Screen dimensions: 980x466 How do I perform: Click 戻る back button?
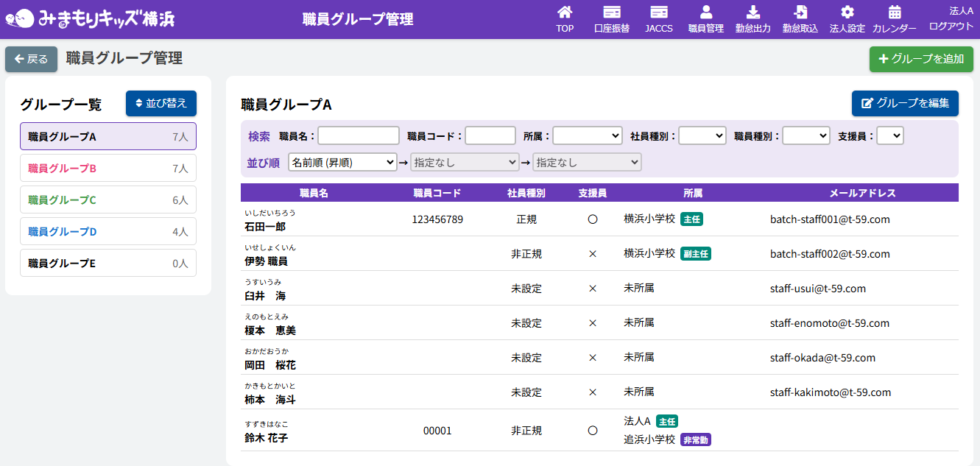[x=31, y=59]
